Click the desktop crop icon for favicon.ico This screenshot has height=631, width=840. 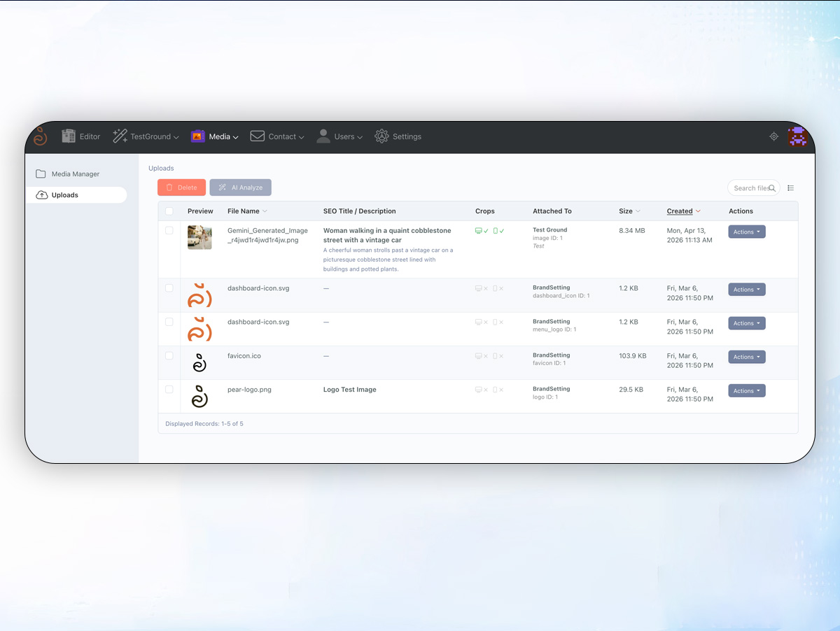(479, 356)
